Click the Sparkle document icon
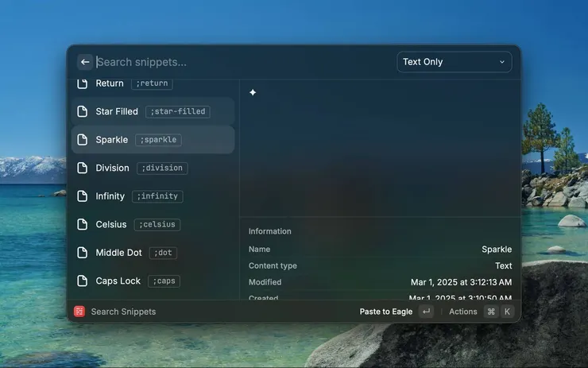Image resolution: width=588 pixels, height=368 pixels. (82, 140)
